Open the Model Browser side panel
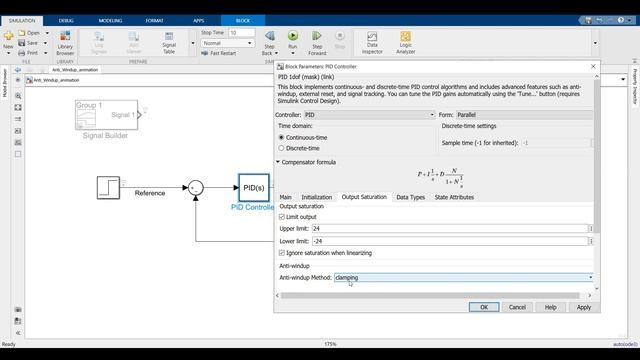The width and height of the screenshot is (640, 360). point(5,83)
